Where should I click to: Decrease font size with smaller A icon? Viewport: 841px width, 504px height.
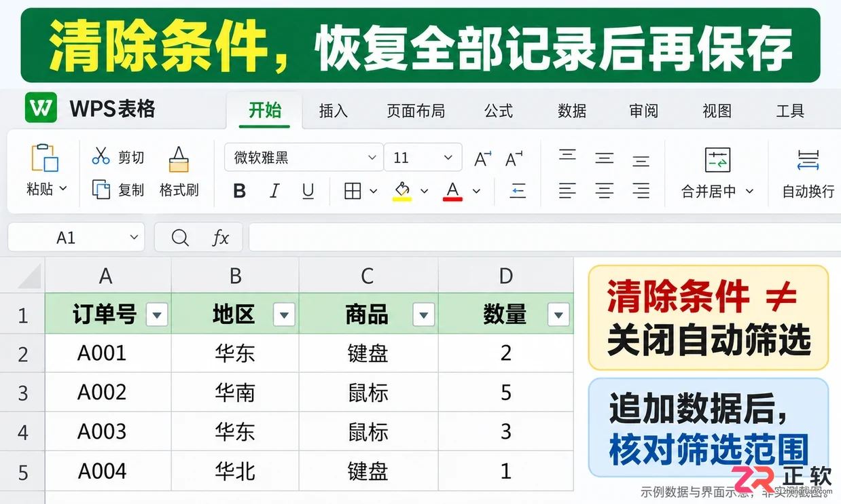[514, 159]
